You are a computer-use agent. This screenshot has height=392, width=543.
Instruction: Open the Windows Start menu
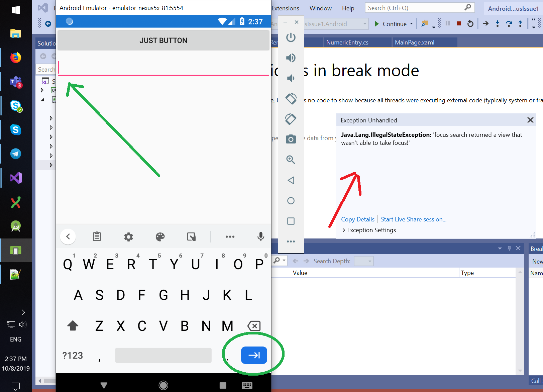[x=16, y=10]
